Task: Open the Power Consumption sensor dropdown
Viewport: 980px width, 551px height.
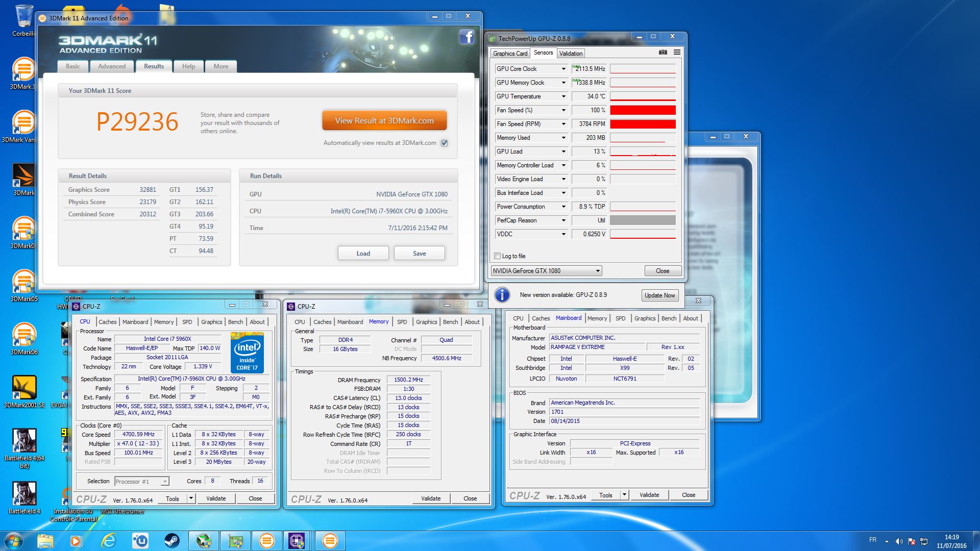Action: coord(563,207)
